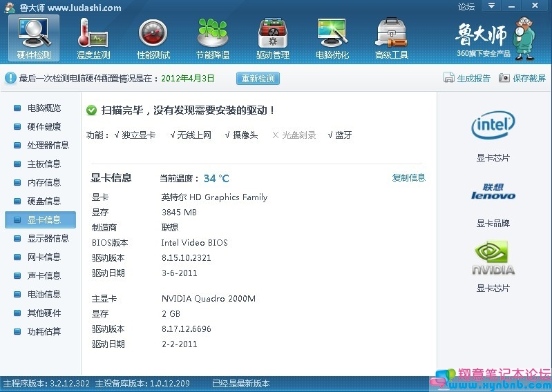Open the 节能降温 energy saving section
This screenshot has height=392, width=552.
[213, 39]
